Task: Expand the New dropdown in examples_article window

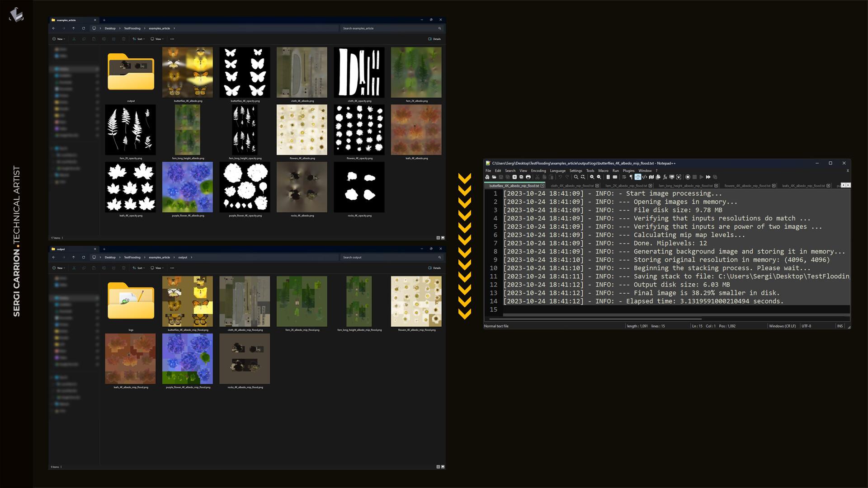Action: 58,39
